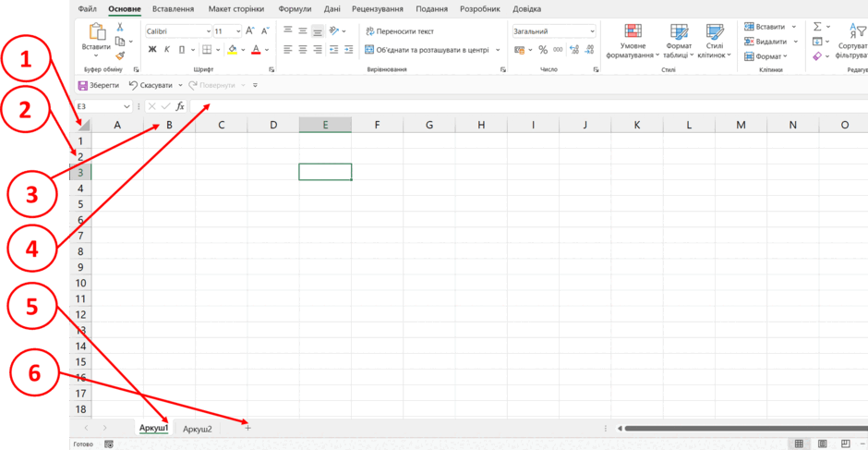Click the increase decimal icon
Viewport: 868px width, 450px height.
click(x=574, y=50)
